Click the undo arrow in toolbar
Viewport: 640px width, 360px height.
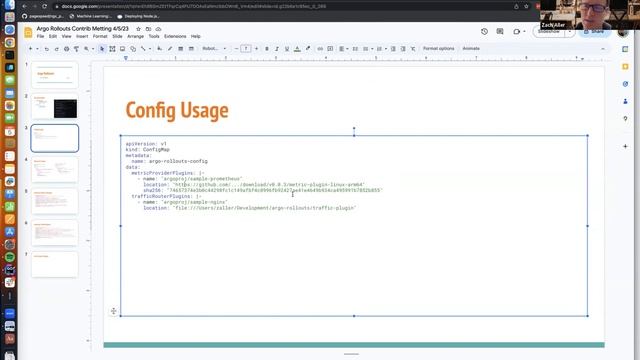click(x=47, y=49)
